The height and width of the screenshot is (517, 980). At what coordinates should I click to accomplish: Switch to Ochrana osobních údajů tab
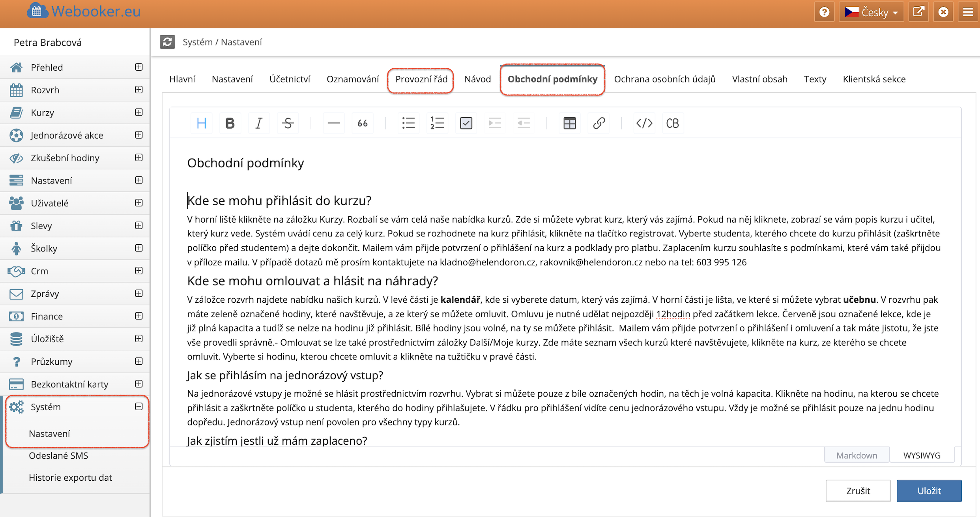click(x=664, y=79)
